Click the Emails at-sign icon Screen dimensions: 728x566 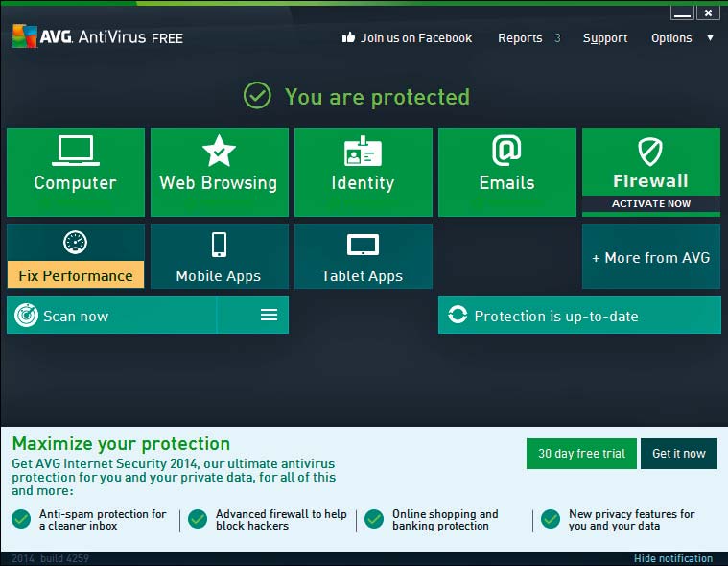point(506,150)
